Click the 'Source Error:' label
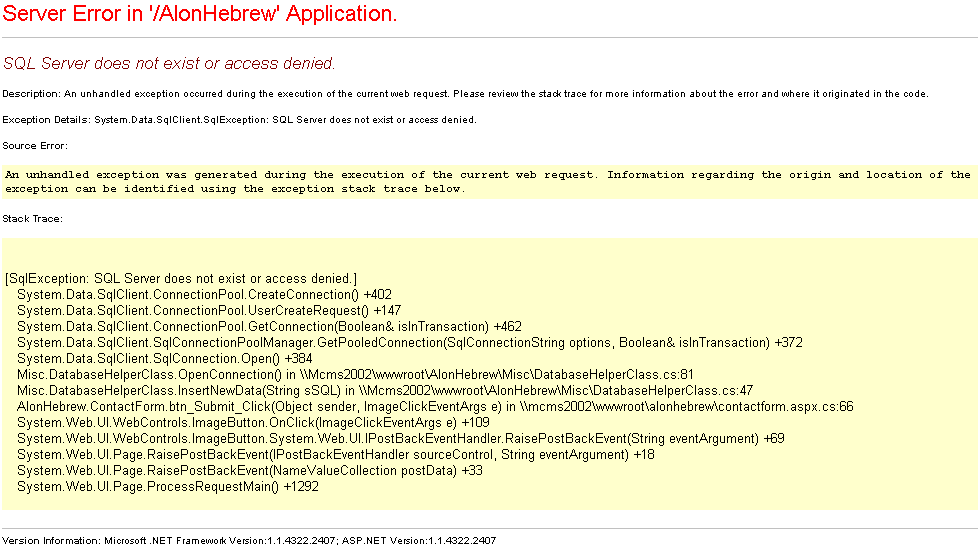 pos(35,146)
